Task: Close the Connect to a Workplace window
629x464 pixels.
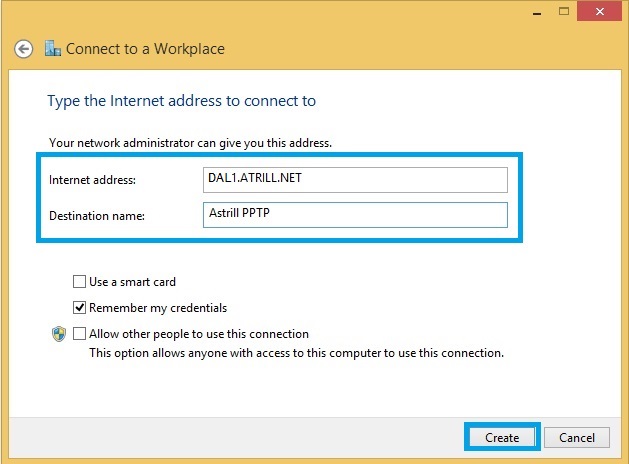Action: [599, 12]
